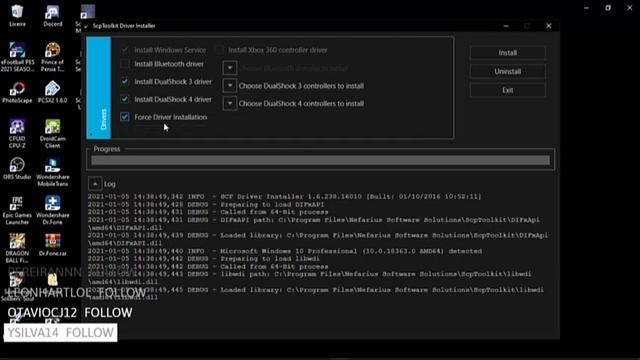
Task: Open Wondershare Dr.Fone icon
Action: (53, 210)
